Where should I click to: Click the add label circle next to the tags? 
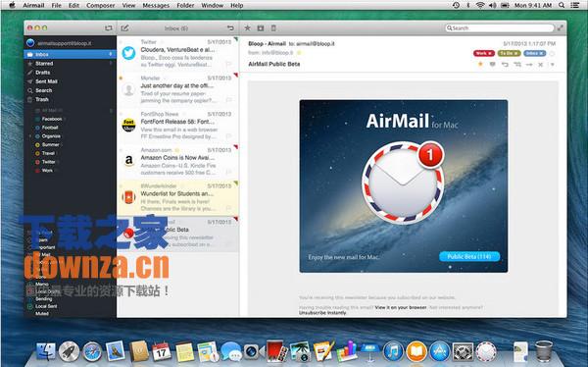tap(552, 54)
